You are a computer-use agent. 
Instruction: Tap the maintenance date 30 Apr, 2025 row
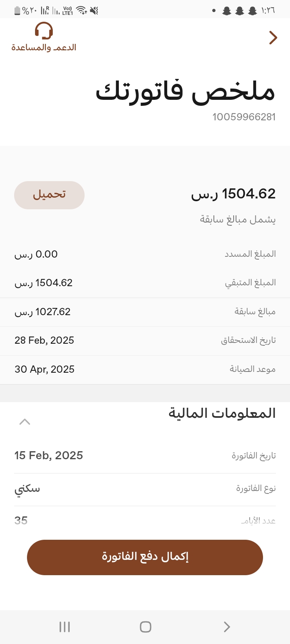tap(145, 369)
